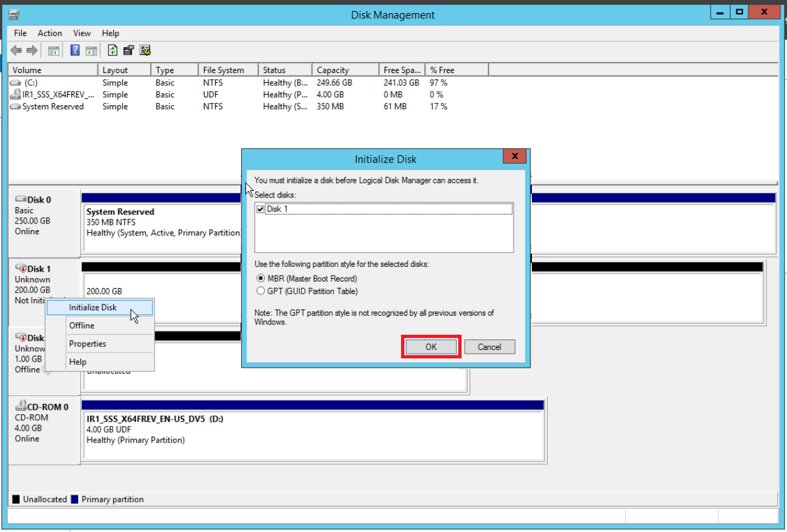787x532 pixels.
Task: Click the blue Help question mark icon
Action: tap(75, 51)
